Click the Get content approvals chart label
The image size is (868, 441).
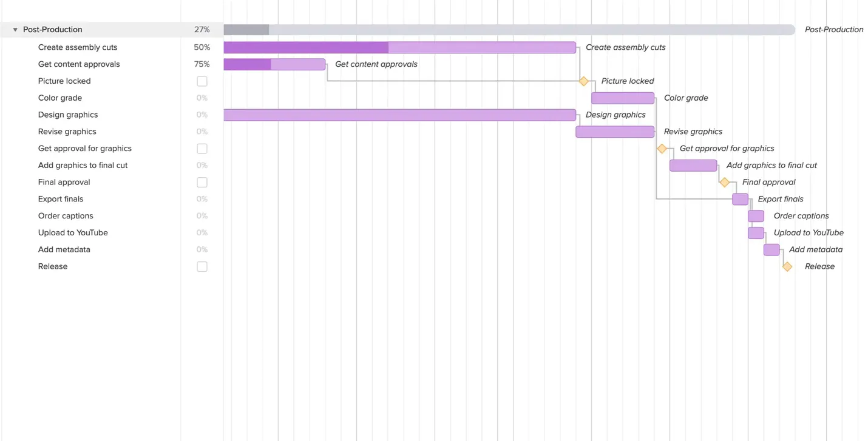point(376,64)
